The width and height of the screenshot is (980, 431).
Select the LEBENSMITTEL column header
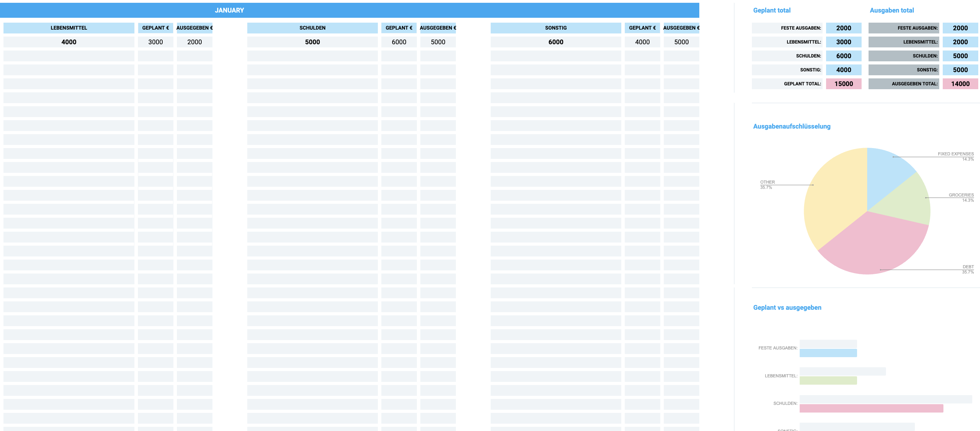69,28
